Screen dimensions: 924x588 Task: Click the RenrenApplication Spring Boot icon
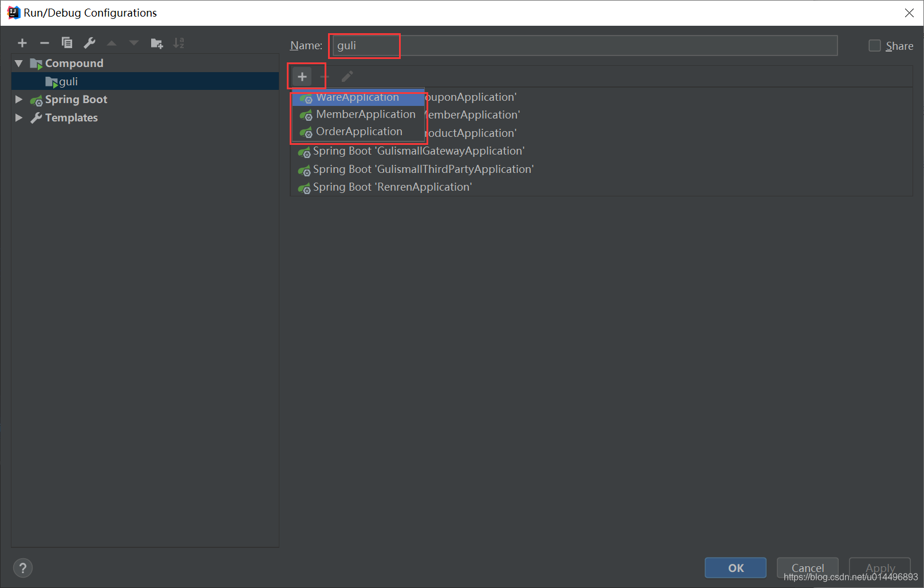pos(304,188)
